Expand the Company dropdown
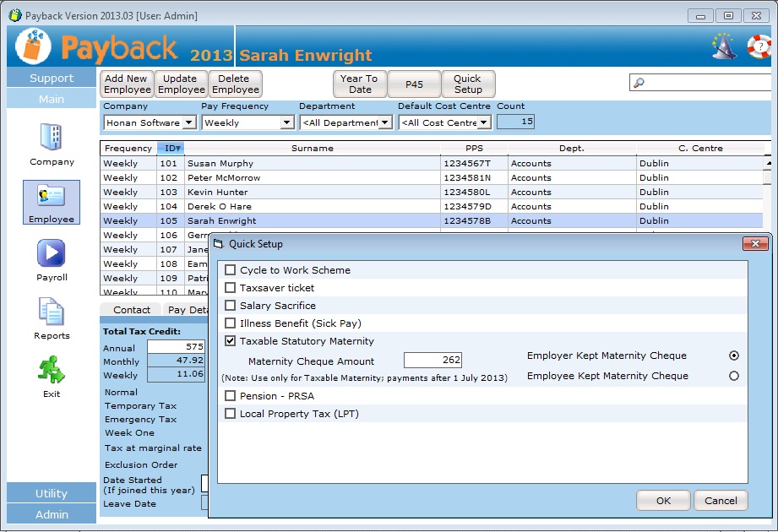778x532 pixels. click(188, 122)
